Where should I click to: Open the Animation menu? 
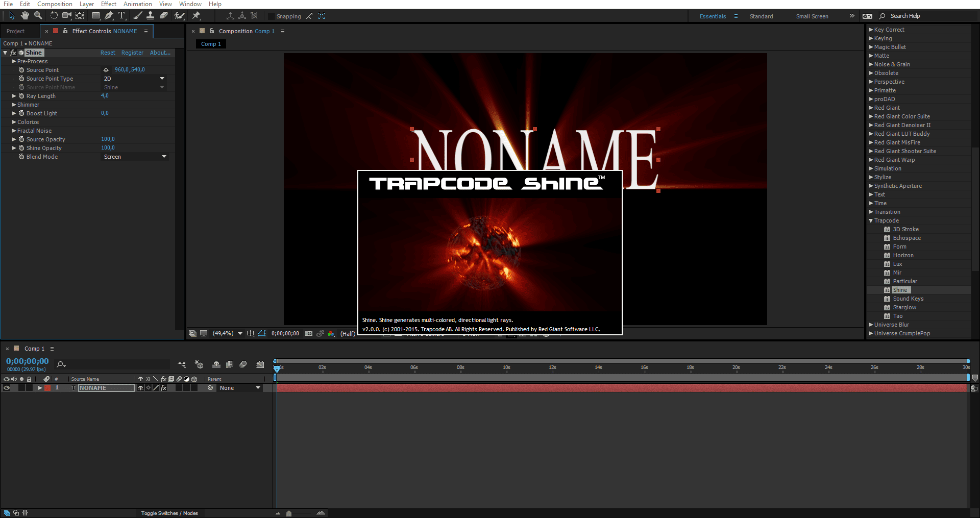tap(138, 4)
